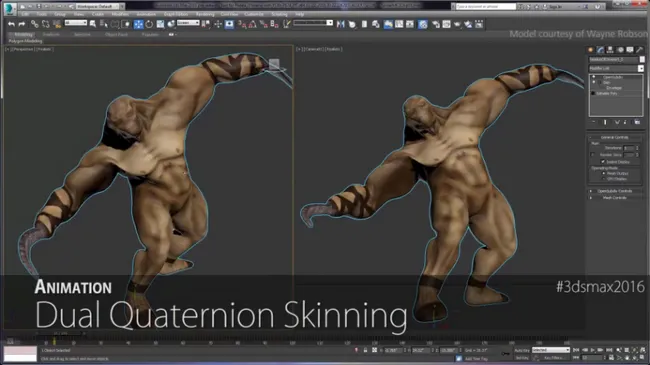Image resolution: width=650 pixels, height=365 pixels.
Task: Open the Modifier List dropdown
Action: point(616,68)
